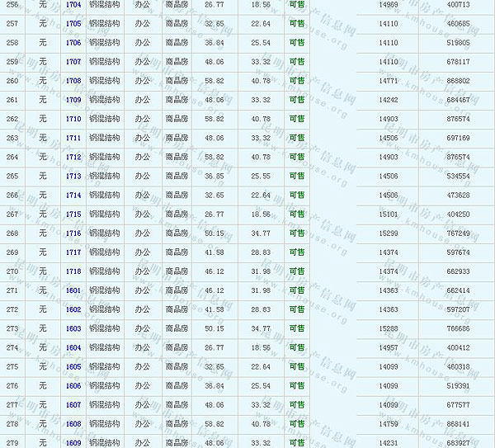Select room 1607 link
Image resolution: width=495 pixels, height=448 pixels.
pyautogui.click(x=73, y=405)
